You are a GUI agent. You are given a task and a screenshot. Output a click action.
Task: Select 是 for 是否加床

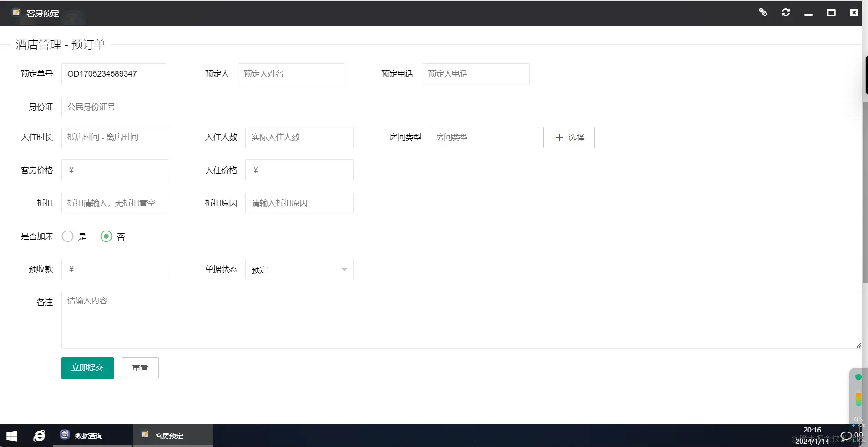67,236
